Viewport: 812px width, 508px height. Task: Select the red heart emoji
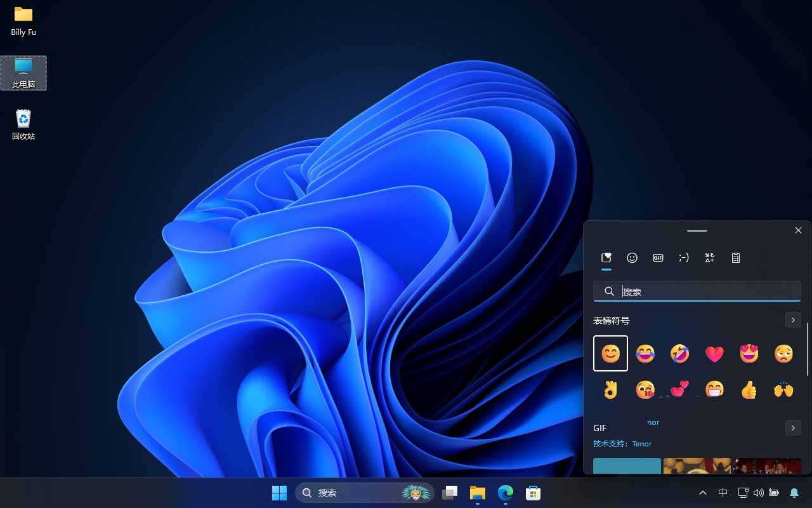coord(714,354)
